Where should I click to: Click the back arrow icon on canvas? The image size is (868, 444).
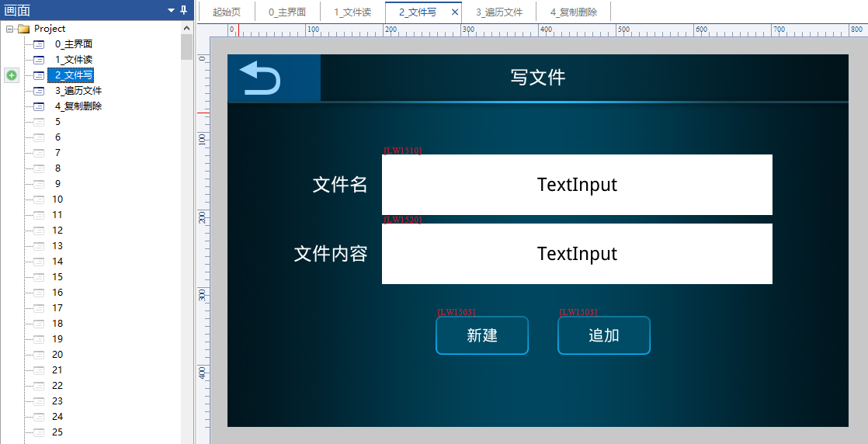tap(260, 78)
